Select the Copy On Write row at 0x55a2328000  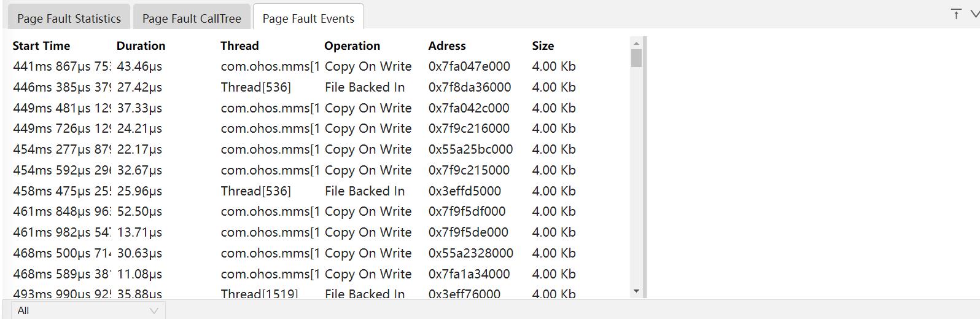coord(470,253)
